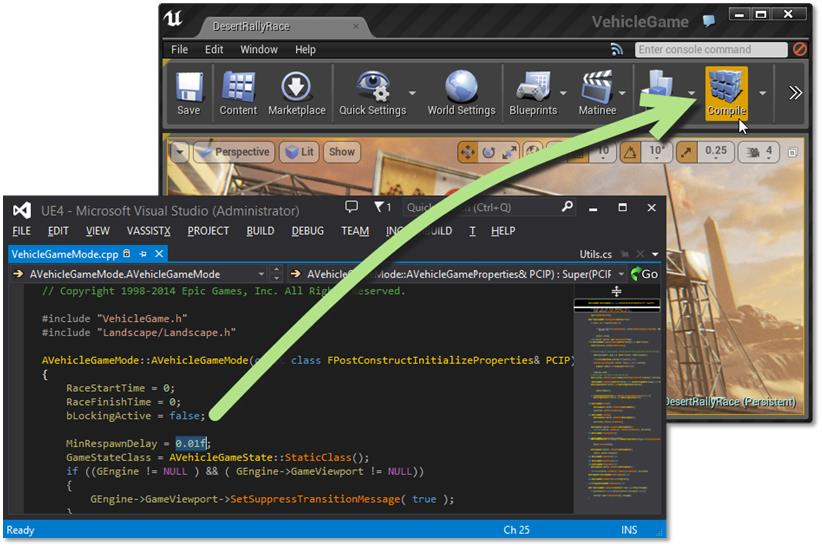Open the Matinee clapperboard icon

tap(597, 93)
